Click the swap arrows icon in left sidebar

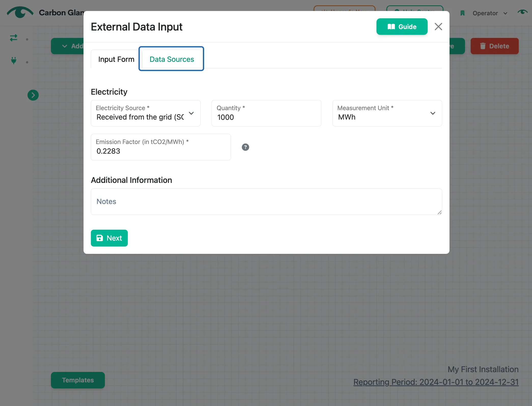(13, 38)
